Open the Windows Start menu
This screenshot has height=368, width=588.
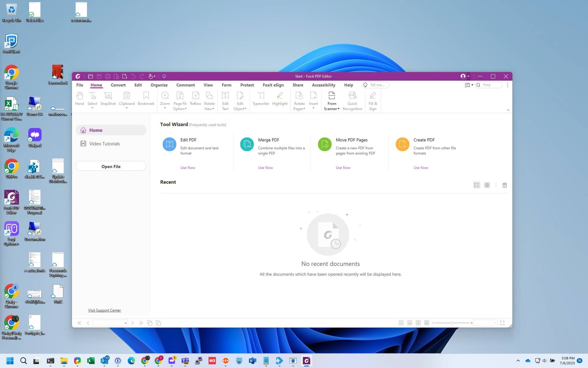click(x=10, y=361)
